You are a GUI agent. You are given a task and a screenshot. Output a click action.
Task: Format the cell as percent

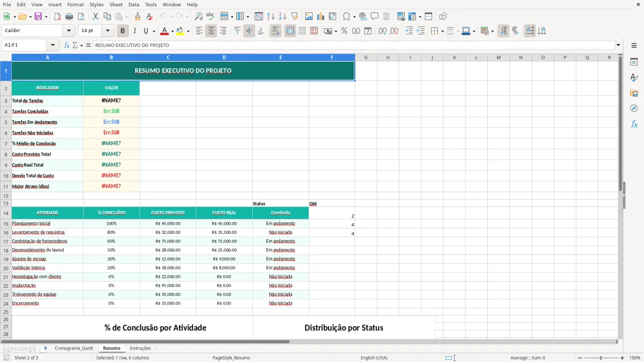point(344,31)
